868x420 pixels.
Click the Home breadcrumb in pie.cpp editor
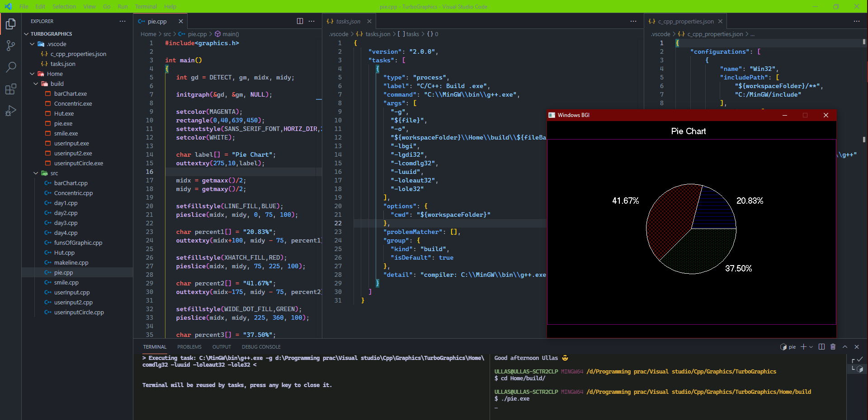click(148, 34)
